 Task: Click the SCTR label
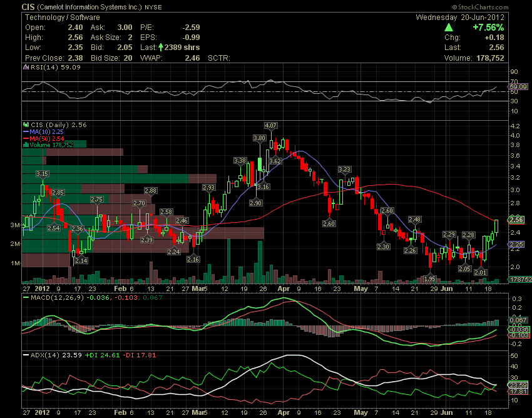219,58
